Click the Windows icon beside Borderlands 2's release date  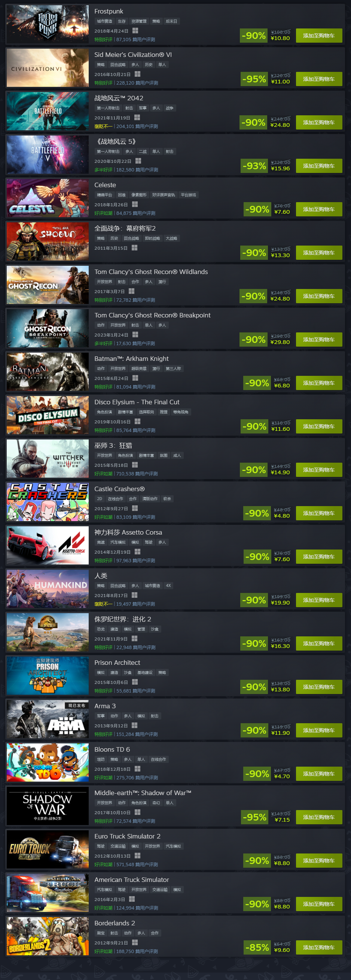click(135, 942)
